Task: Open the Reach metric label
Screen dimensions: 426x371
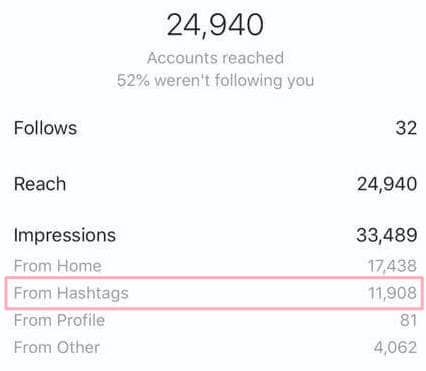Action: pos(40,184)
